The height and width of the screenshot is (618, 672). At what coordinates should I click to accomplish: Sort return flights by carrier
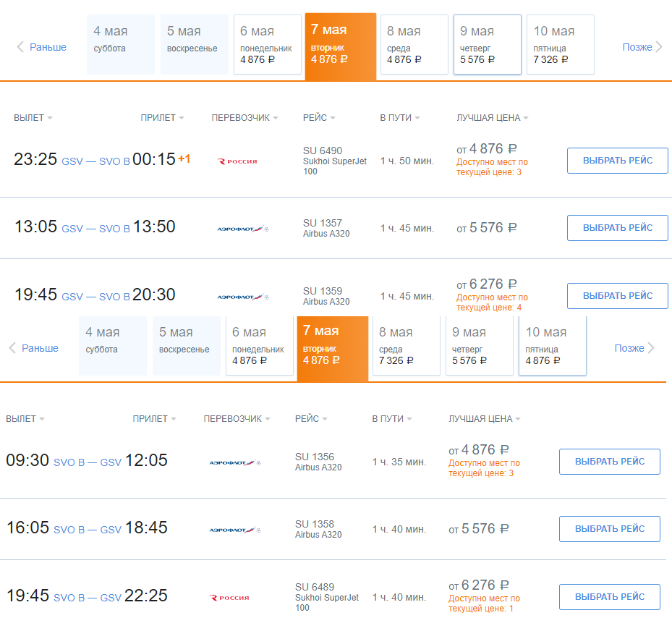pos(237,419)
